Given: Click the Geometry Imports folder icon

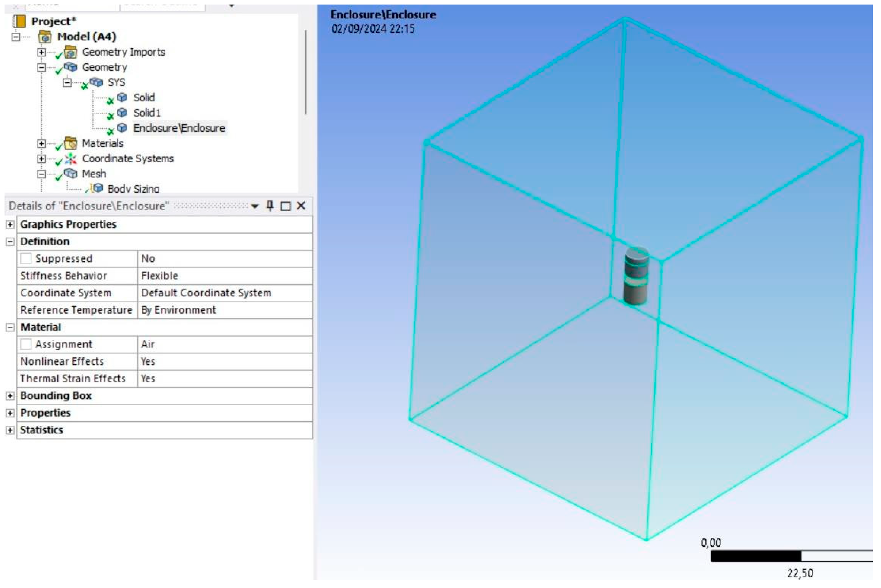Looking at the screenshot, I should coord(71,52).
